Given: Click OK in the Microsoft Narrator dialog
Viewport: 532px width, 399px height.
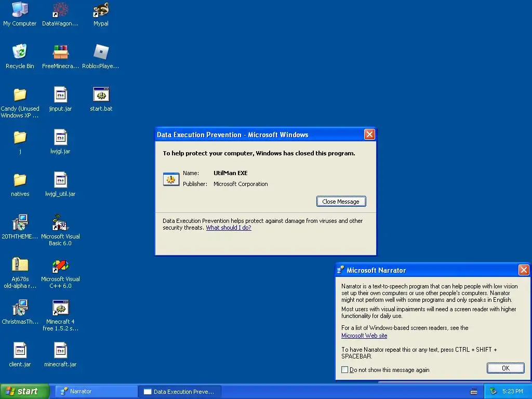Looking at the screenshot, I should point(506,368).
